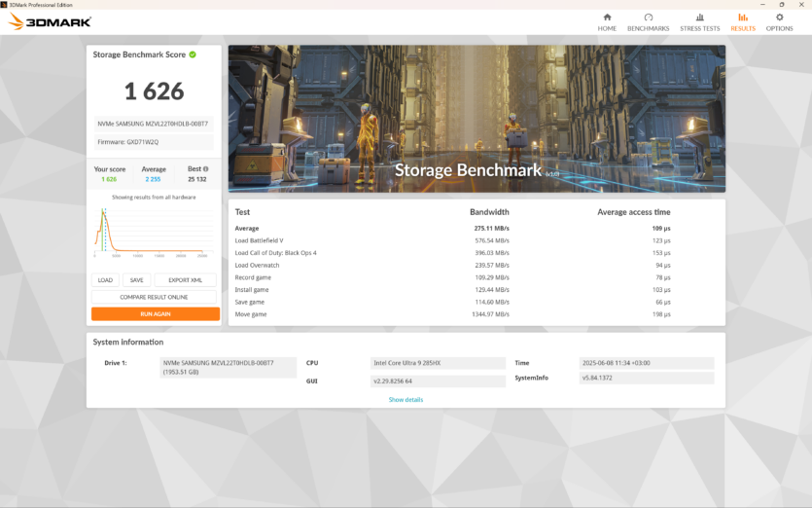Click the Time value 2025-06-08 11:34
This screenshot has height=508, width=812.
click(x=647, y=363)
